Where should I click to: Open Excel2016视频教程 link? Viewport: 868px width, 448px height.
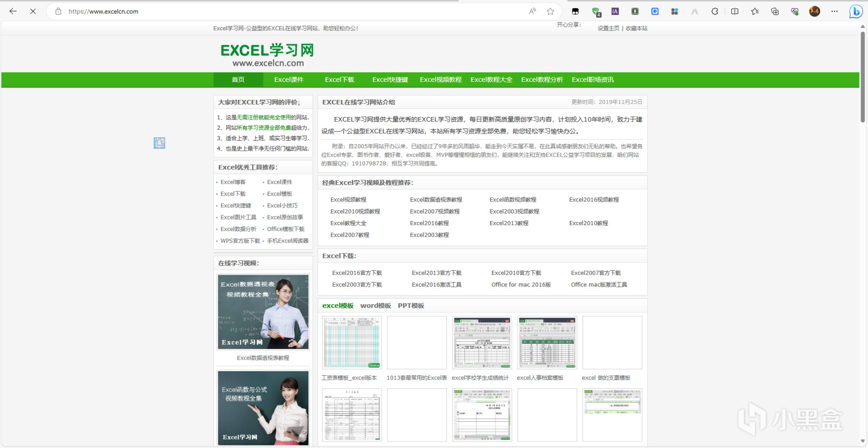[x=594, y=199]
